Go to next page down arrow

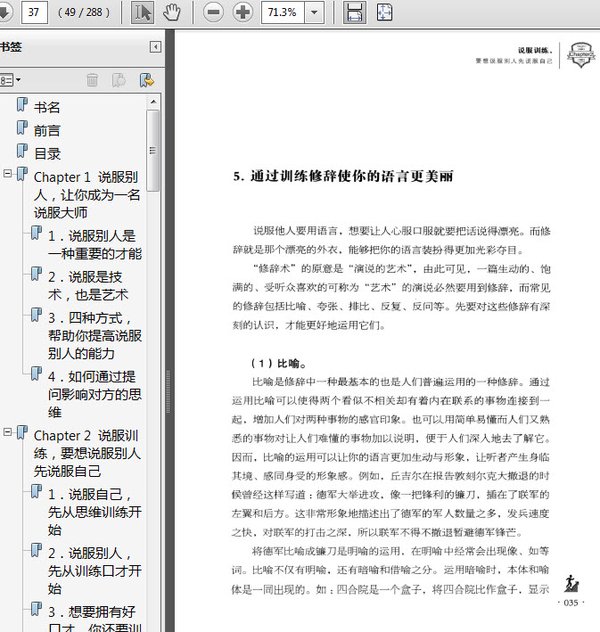pyautogui.click(x=5, y=12)
